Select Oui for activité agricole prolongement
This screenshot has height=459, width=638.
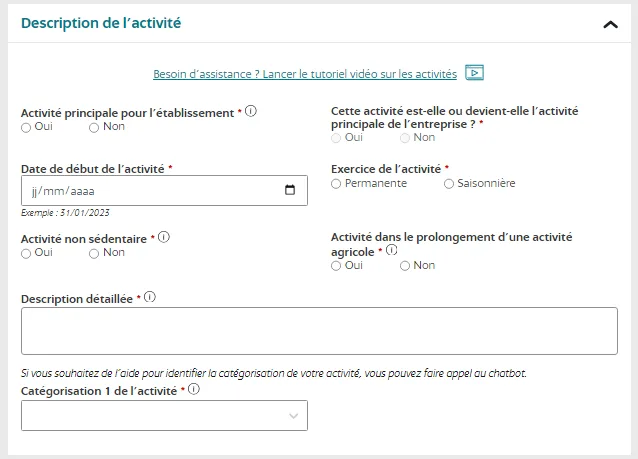pos(336,266)
